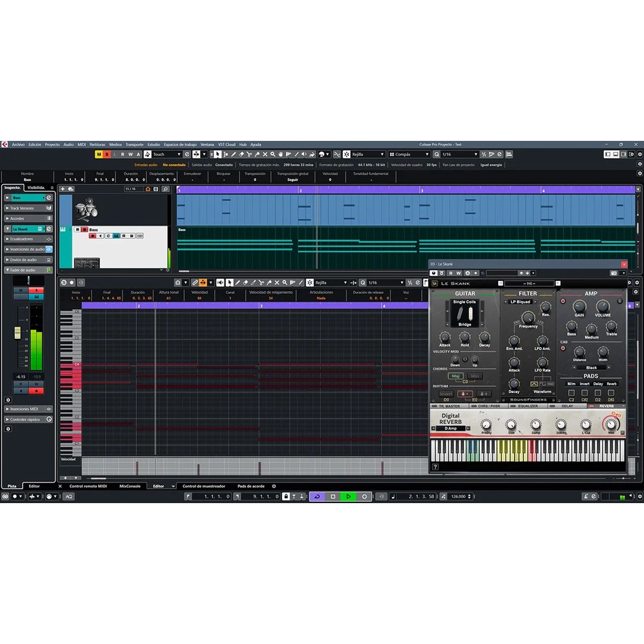644x644 pixels.
Task: Click the track list search magnifier icon
Action: pos(165,189)
